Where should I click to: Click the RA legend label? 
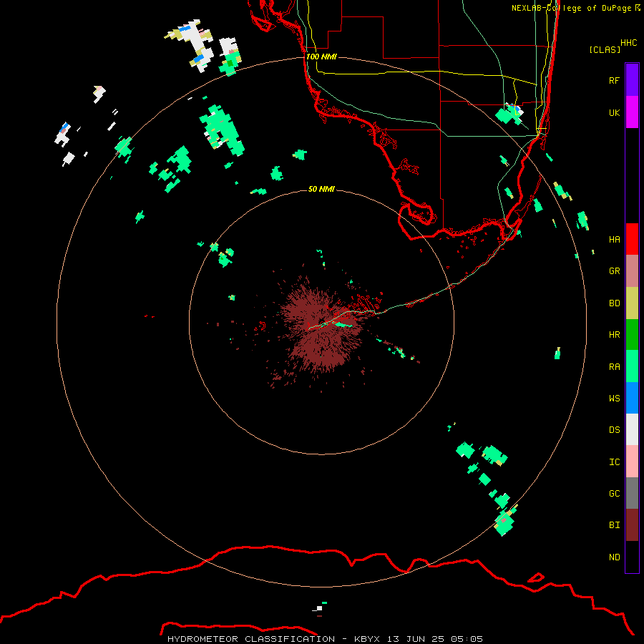[x=614, y=367]
